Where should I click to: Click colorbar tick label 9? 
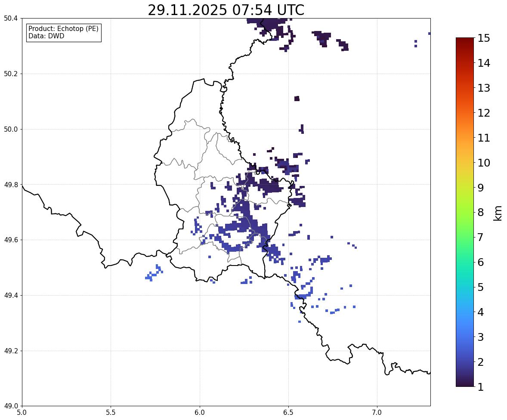click(481, 188)
